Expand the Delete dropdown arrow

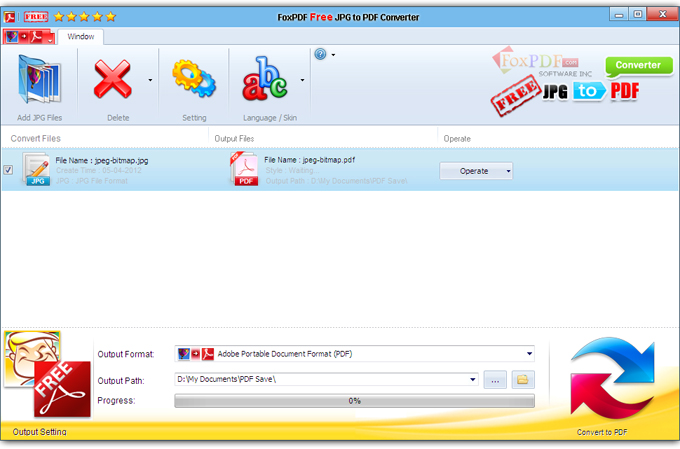coord(150,80)
